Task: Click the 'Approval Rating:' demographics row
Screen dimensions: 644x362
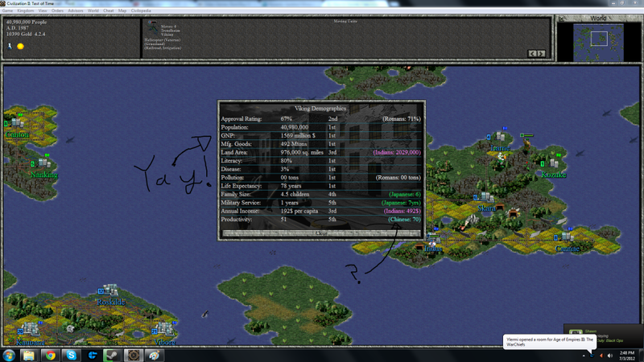Action: pos(321,118)
